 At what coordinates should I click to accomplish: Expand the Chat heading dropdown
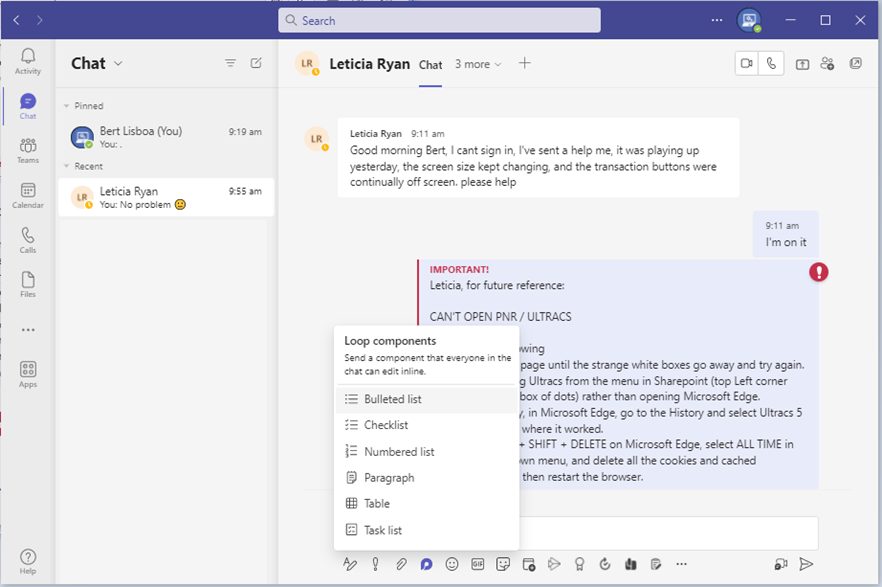[118, 64]
